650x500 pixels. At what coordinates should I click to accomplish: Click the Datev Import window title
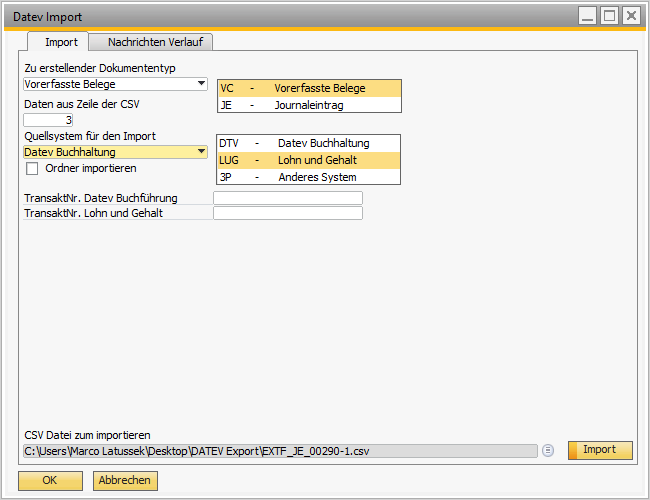tap(47, 17)
